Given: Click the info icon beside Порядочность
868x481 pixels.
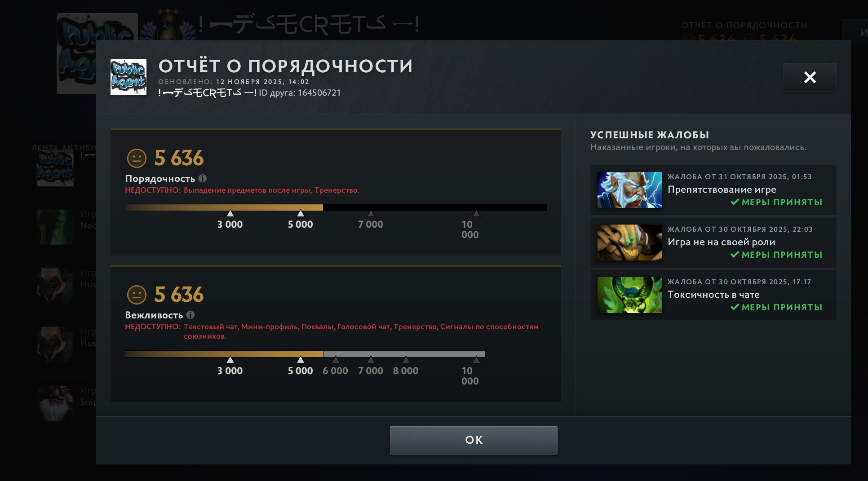Looking at the screenshot, I should 203,178.
